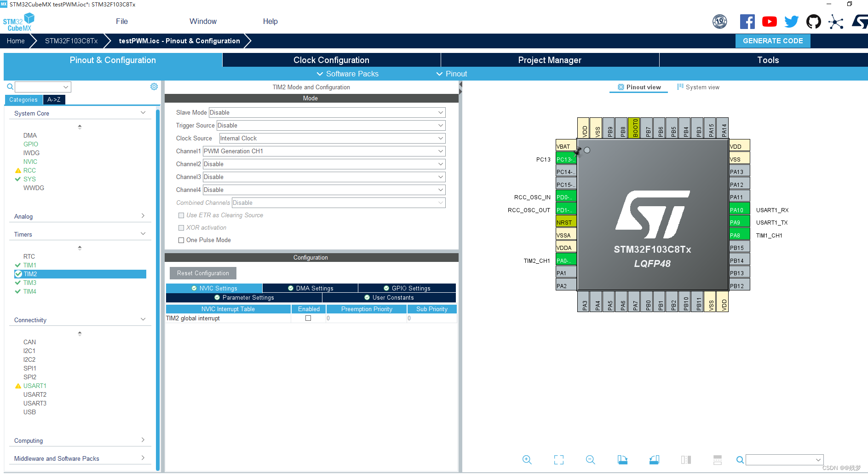Open the sidebar settings gear icon
This screenshot has width=868, height=475.
[154, 86]
